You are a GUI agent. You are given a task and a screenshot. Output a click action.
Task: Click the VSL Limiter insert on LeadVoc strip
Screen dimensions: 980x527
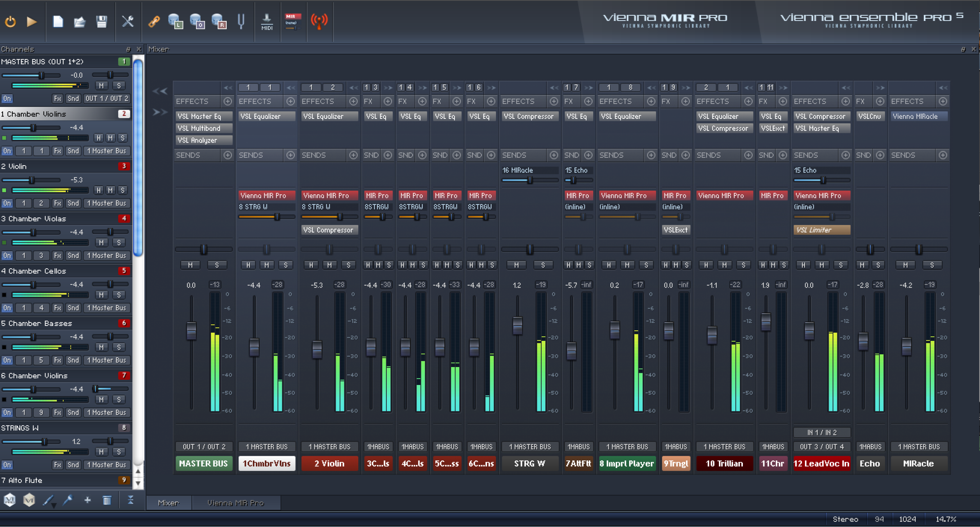[821, 230]
